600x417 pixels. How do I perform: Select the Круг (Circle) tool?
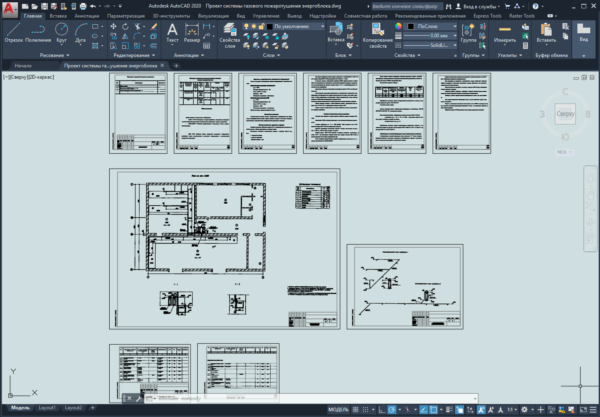[61, 32]
